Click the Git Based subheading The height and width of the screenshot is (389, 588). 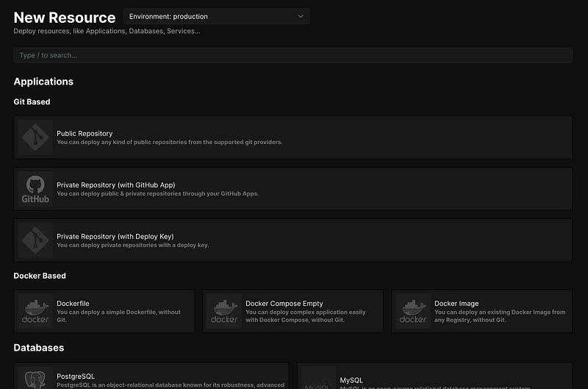point(32,101)
